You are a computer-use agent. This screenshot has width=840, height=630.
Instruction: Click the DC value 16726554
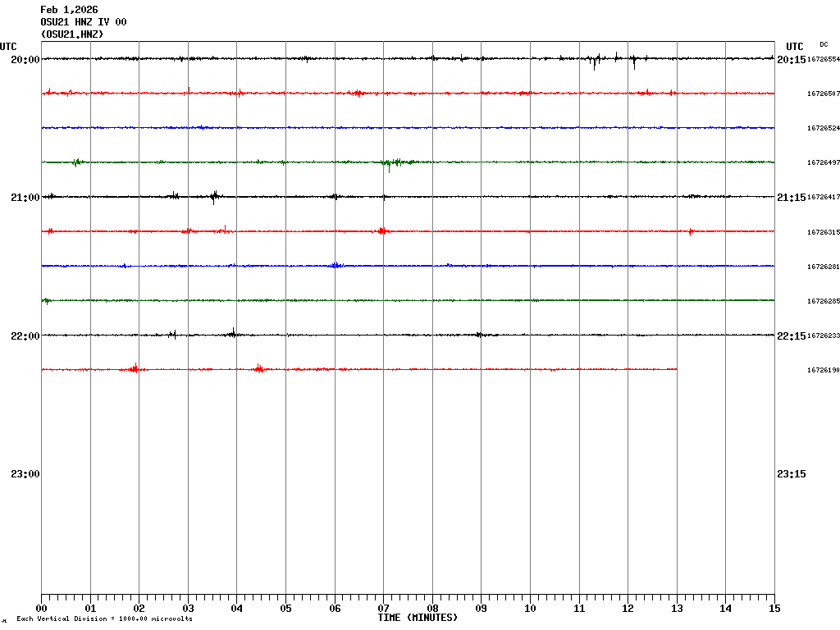[x=824, y=60]
